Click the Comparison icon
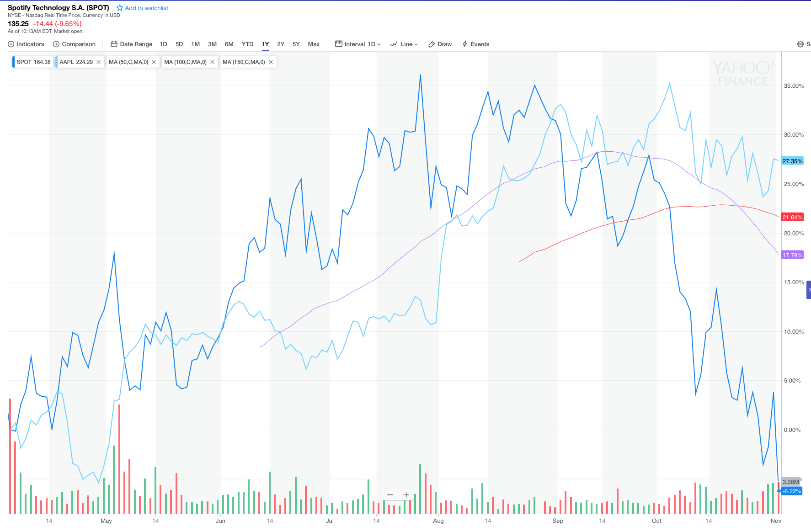The height and width of the screenshot is (532, 811). click(56, 44)
